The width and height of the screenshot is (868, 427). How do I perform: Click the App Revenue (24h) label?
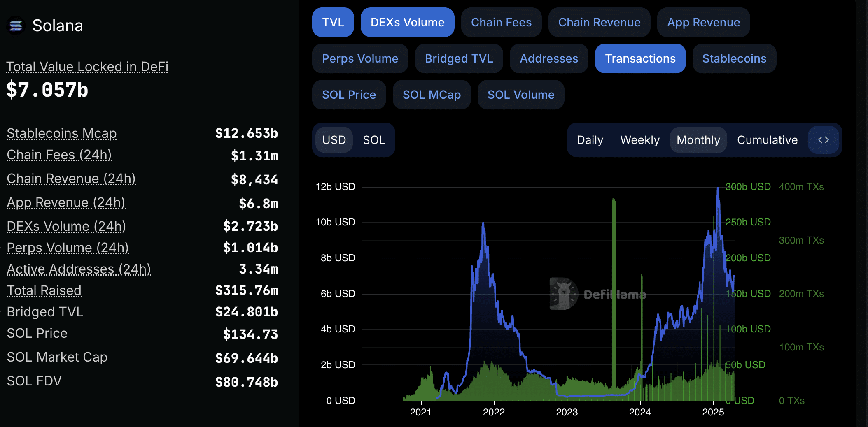click(x=66, y=202)
